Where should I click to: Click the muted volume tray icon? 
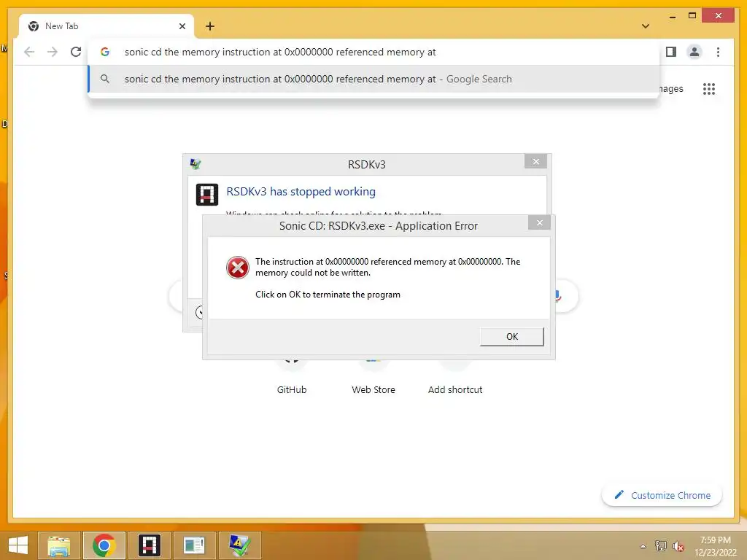coord(678,546)
